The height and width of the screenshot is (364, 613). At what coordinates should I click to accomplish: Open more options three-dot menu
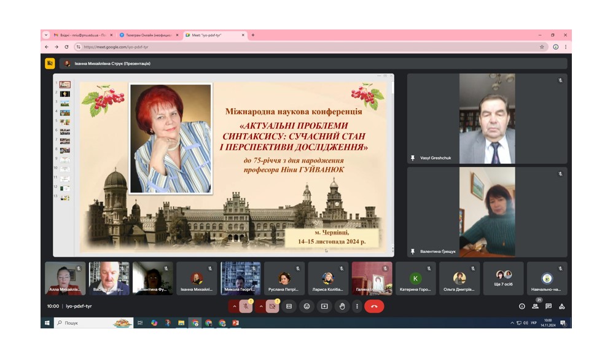[357, 306]
